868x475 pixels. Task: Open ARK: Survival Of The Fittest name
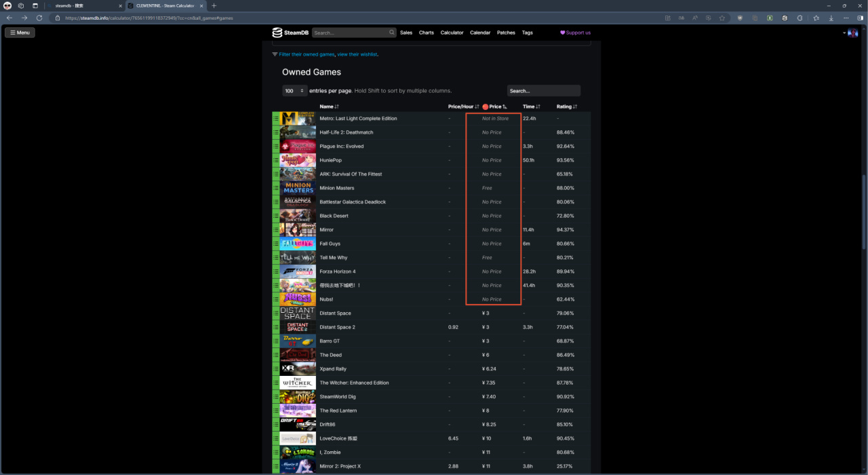[x=351, y=174]
